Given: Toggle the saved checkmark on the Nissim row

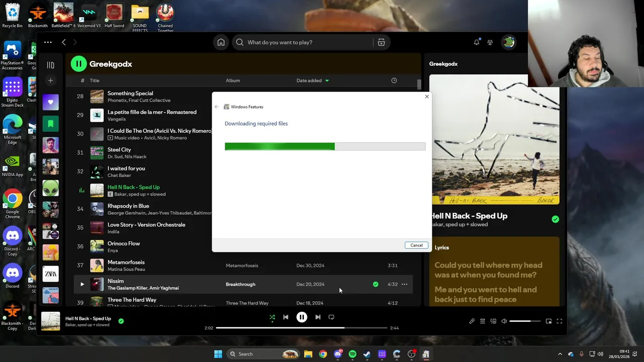Looking at the screenshot, I should click(x=375, y=284).
